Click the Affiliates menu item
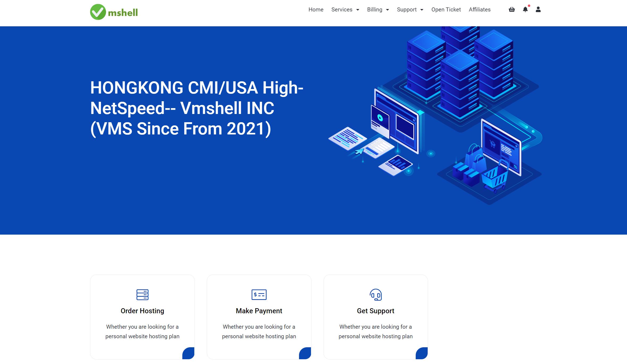This screenshot has height=364, width=627. tap(479, 10)
